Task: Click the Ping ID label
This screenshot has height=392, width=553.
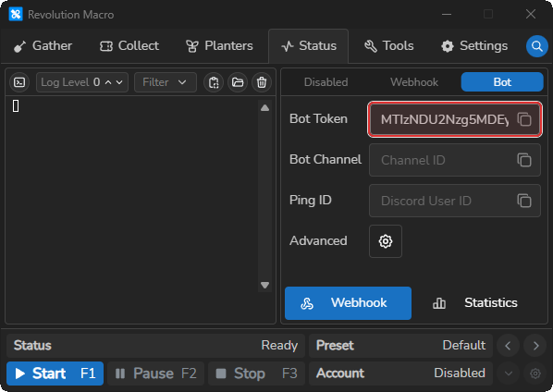Action: (x=311, y=200)
